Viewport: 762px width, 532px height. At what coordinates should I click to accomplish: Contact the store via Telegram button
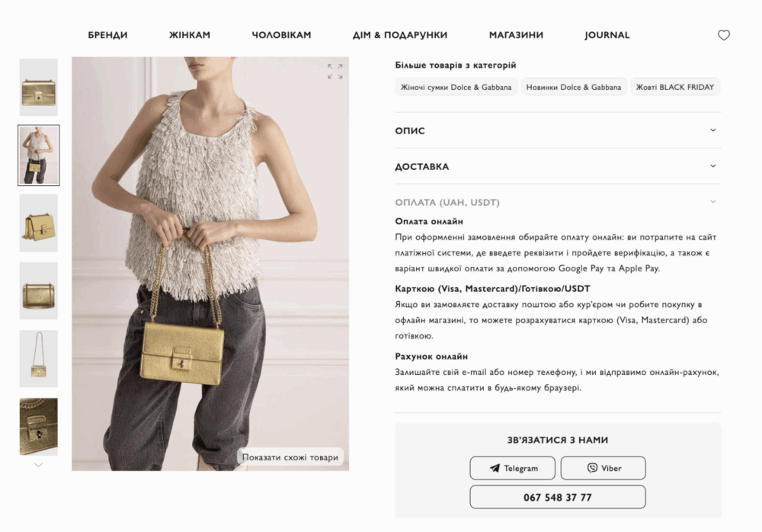(512, 468)
